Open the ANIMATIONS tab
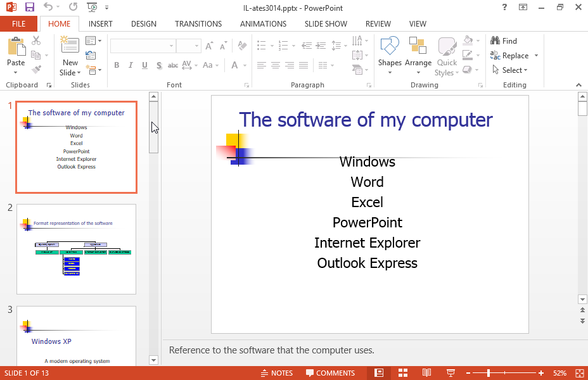Viewport: 588px width, 380px height. (x=263, y=23)
